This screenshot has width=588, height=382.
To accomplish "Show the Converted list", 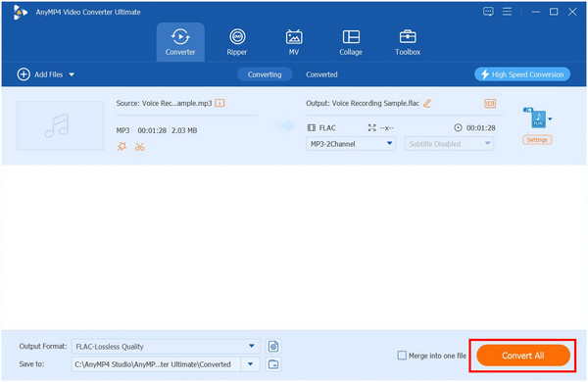I will pyautogui.click(x=321, y=74).
